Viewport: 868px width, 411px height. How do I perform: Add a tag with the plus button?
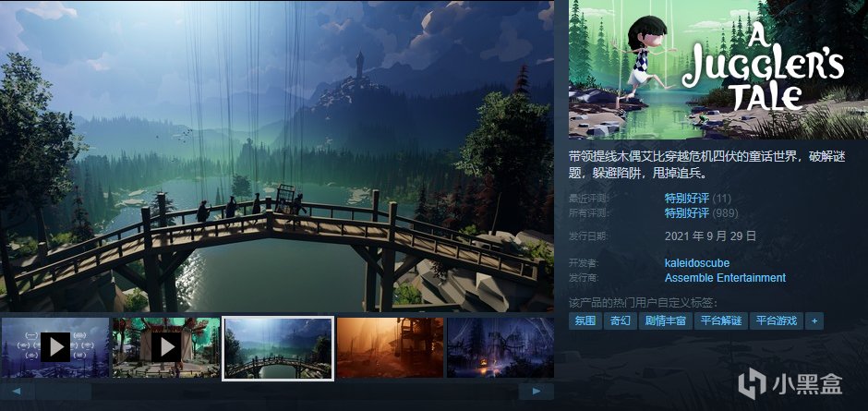(814, 320)
